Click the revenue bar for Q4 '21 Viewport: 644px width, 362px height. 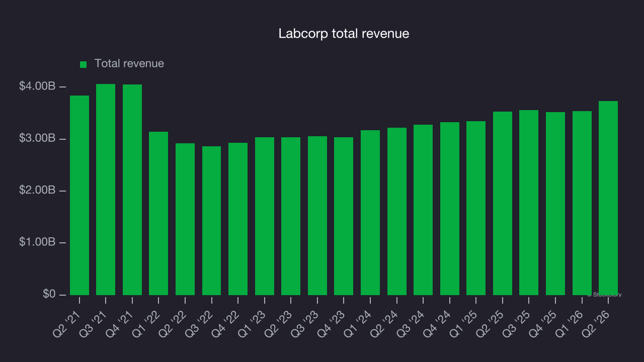point(132,190)
